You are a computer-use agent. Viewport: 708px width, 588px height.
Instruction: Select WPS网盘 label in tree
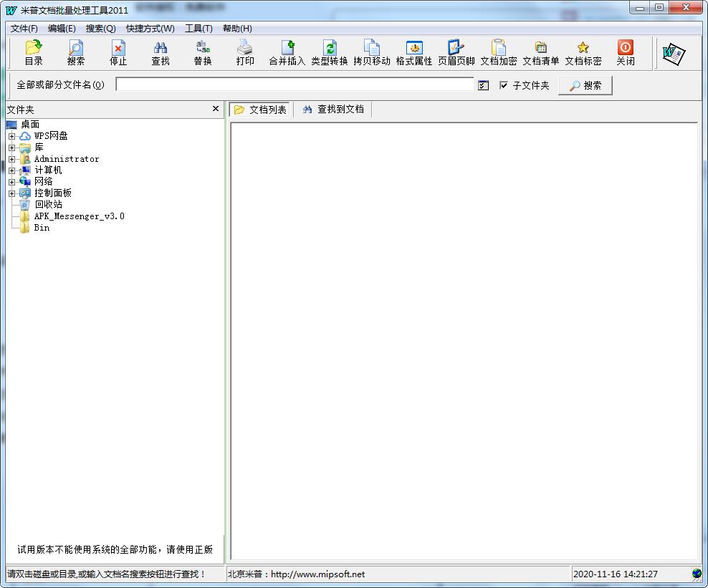coord(51,136)
